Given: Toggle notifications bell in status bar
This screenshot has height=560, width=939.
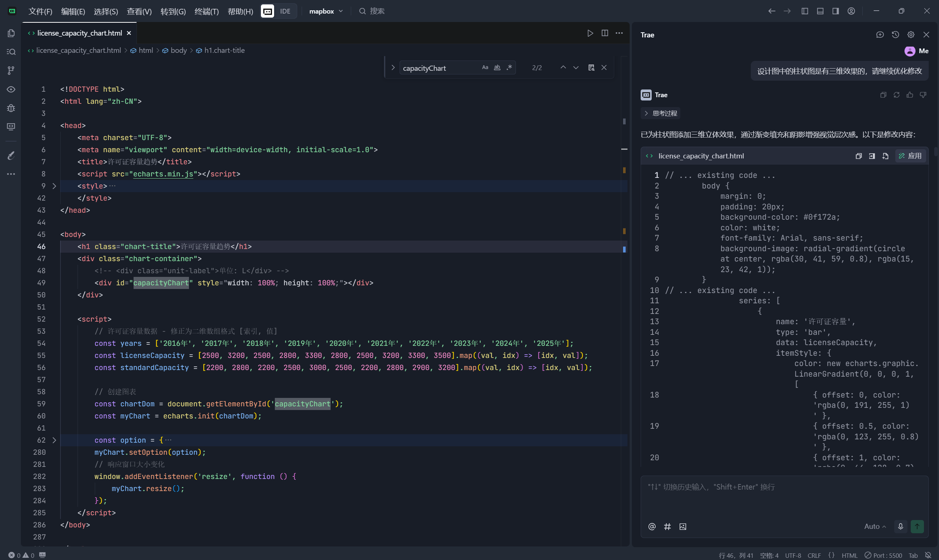Looking at the screenshot, I should pos(928,555).
